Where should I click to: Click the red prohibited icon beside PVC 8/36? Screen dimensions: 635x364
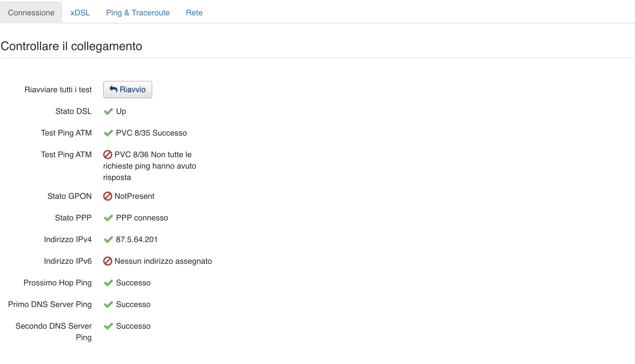point(107,155)
